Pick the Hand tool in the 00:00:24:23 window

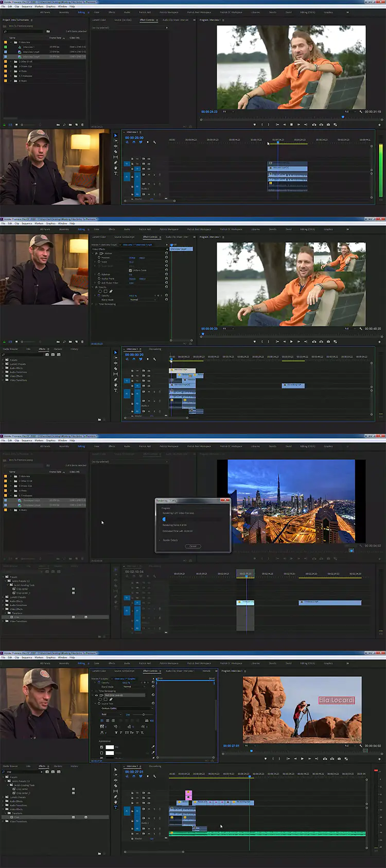pyautogui.click(x=115, y=168)
